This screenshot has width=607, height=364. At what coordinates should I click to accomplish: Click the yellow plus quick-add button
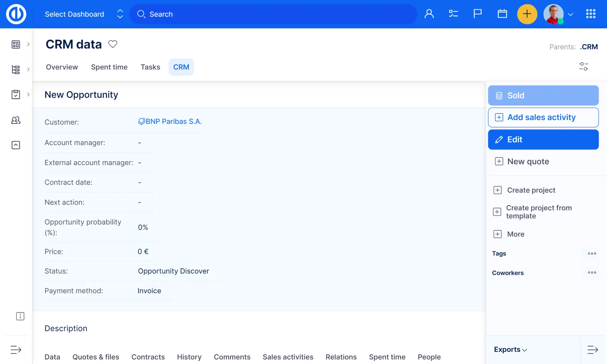point(527,14)
